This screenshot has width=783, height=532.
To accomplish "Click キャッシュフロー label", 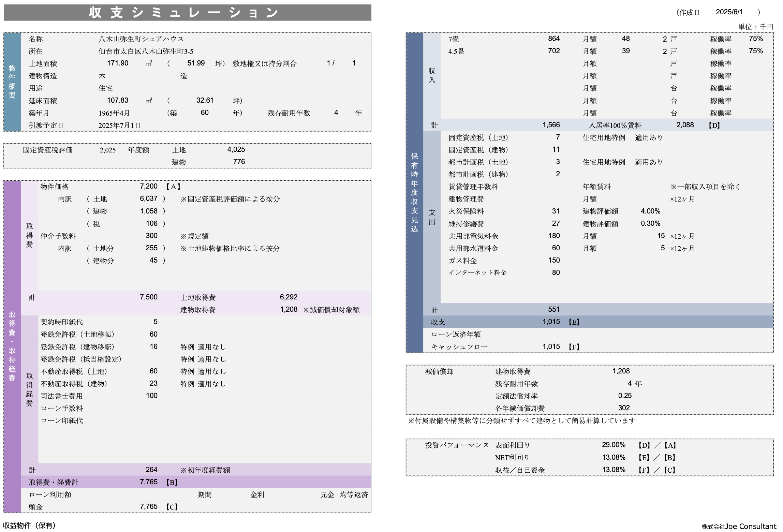I will [459, 347].
